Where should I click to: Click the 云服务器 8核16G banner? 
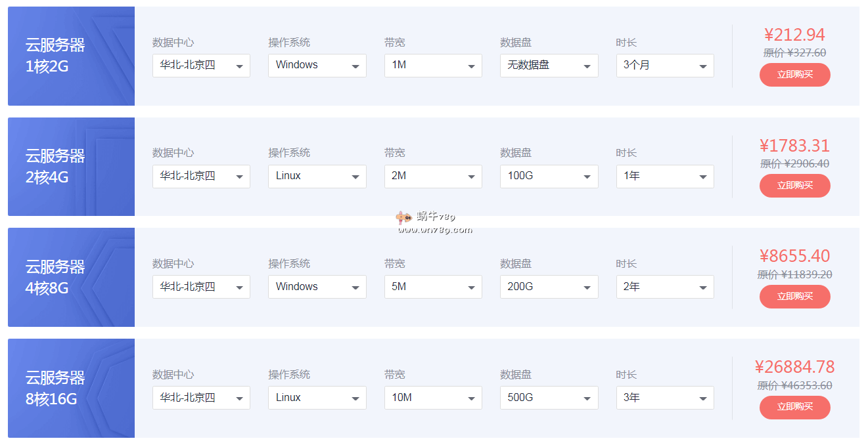pos(71,388)
